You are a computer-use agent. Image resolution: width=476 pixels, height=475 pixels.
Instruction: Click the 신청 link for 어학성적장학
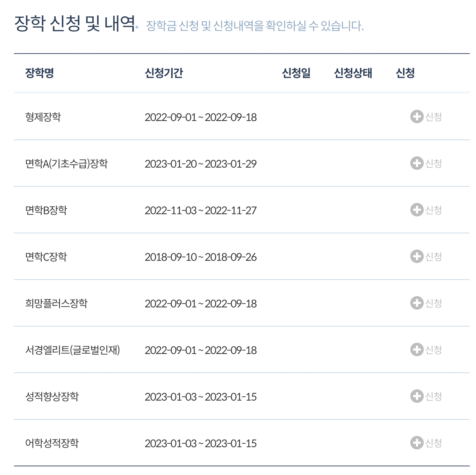[x=434, y=443]
